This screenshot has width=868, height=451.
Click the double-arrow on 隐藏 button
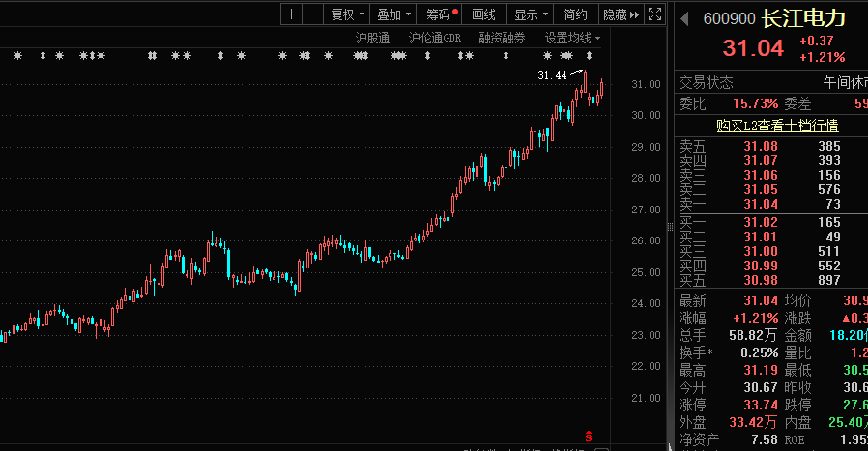pyautogui.click(x=634, y=14)
